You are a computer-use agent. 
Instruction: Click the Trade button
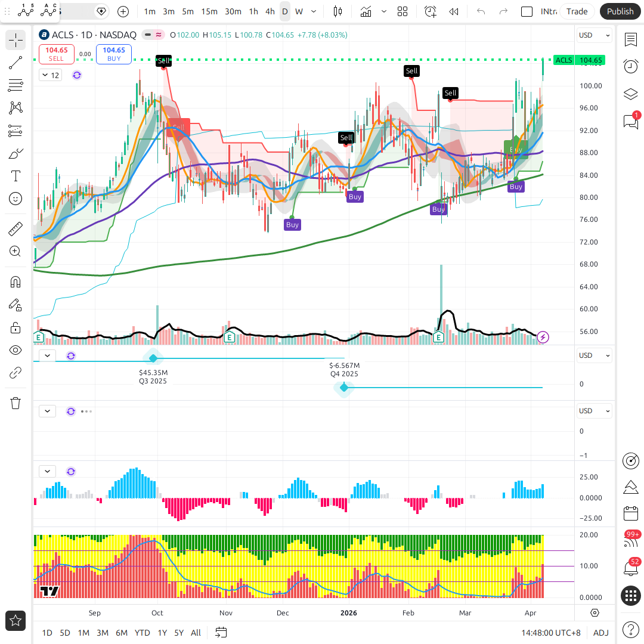pos(577,11)
